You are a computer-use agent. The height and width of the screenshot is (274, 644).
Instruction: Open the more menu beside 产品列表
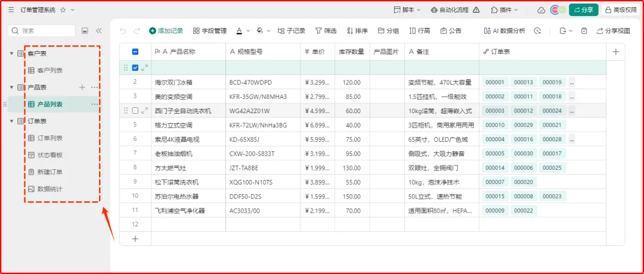95,104
